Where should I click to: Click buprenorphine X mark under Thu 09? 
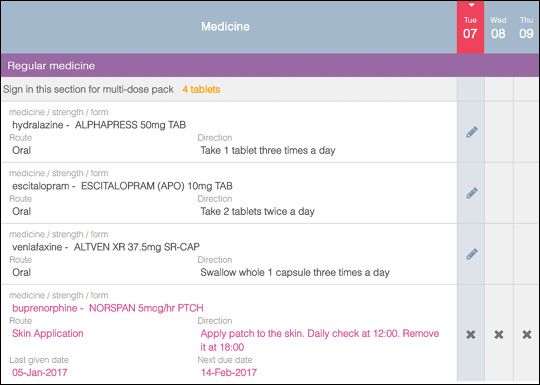pyautogui.click(x=527, y=334)
